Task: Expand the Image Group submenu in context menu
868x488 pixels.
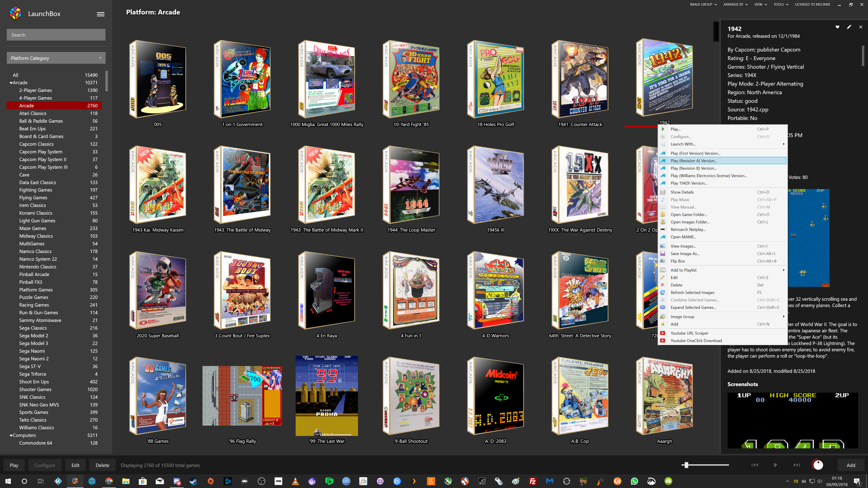Action: (722, 317)
